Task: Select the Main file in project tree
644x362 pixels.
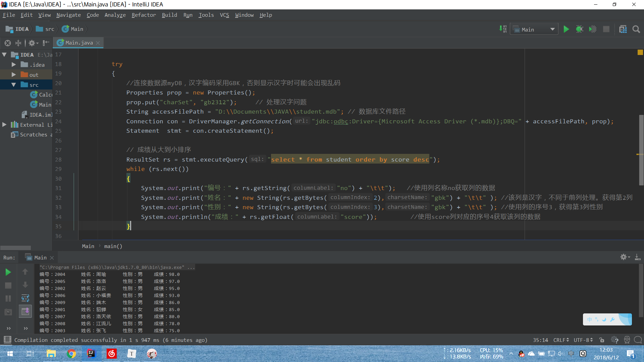Action: [41, 105]
